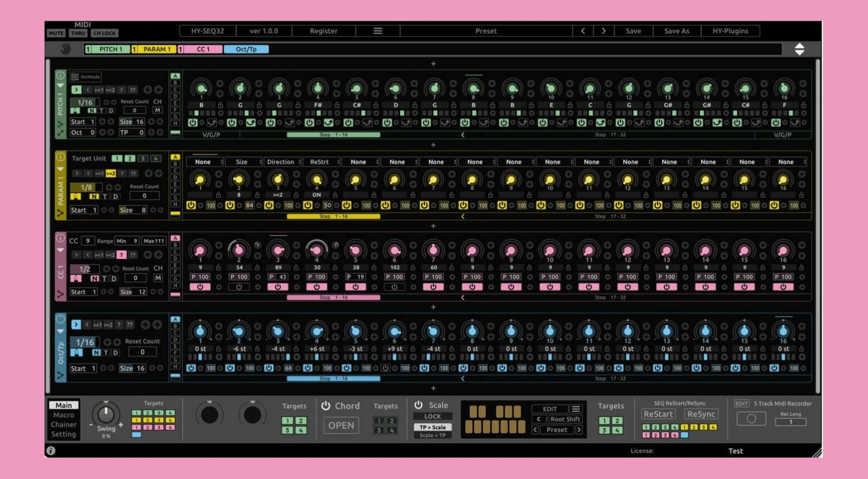Click the OPEN button under Chord
This screenshot has width=868, height=479.
tap(341, 425)
